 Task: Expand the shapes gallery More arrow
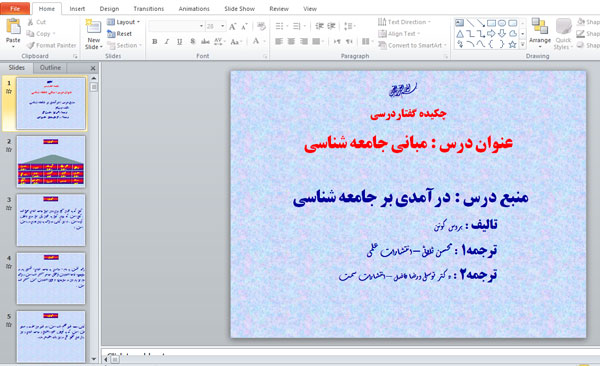pyautogui.click(x=523, y=45)
